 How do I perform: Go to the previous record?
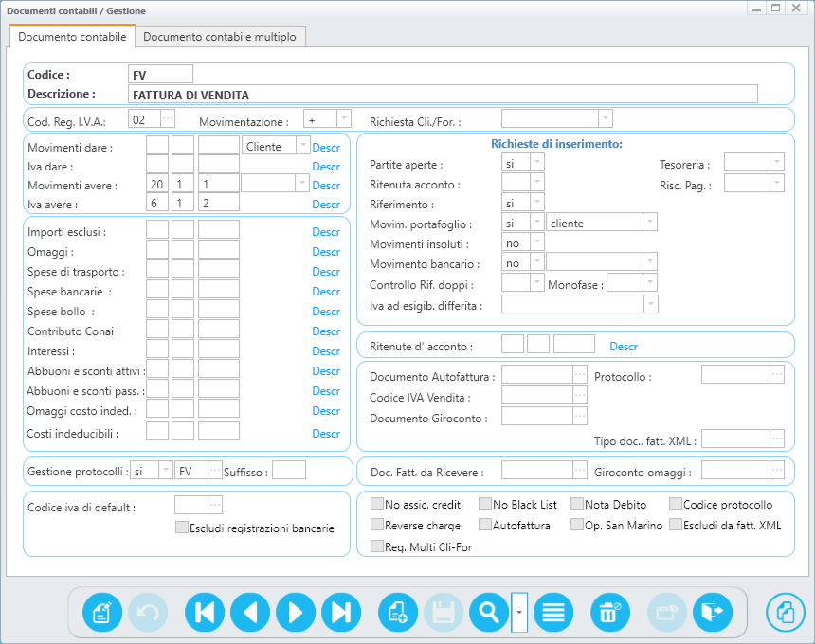tap(250, 612)
